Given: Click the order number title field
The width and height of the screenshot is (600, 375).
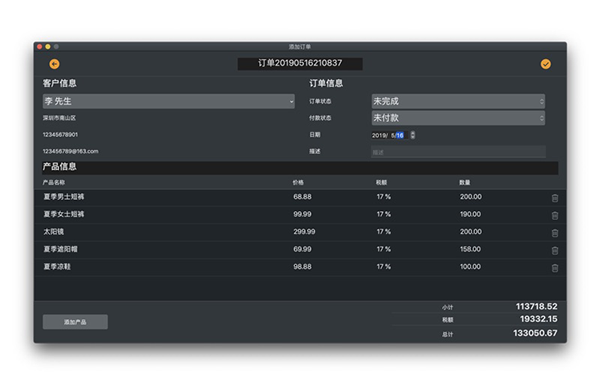Looking at the screenshot, I should pyautogui.click(x=300, y=64).
